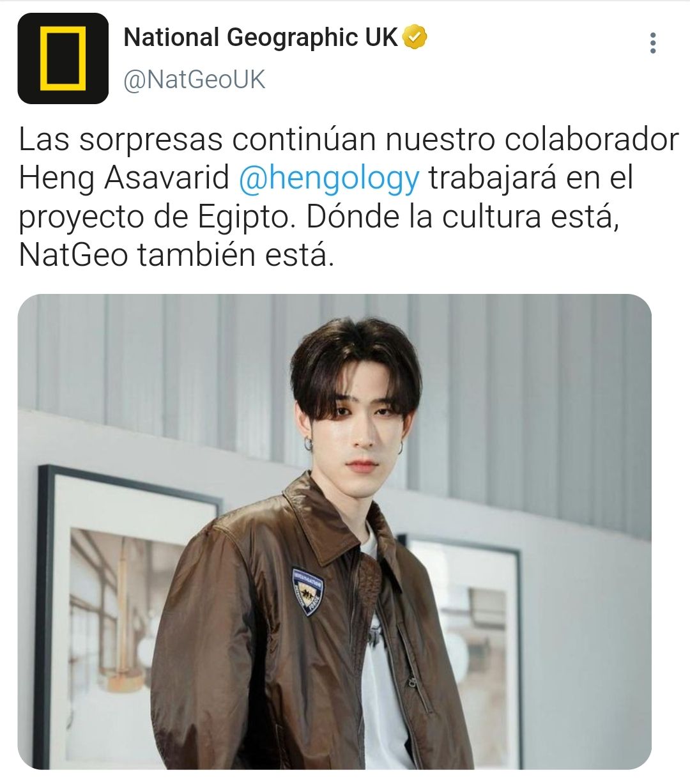This screenshot has height=784, width=690.
Task: Tap the shield patch on the brown jacket
Action: [x=307, y=590]
